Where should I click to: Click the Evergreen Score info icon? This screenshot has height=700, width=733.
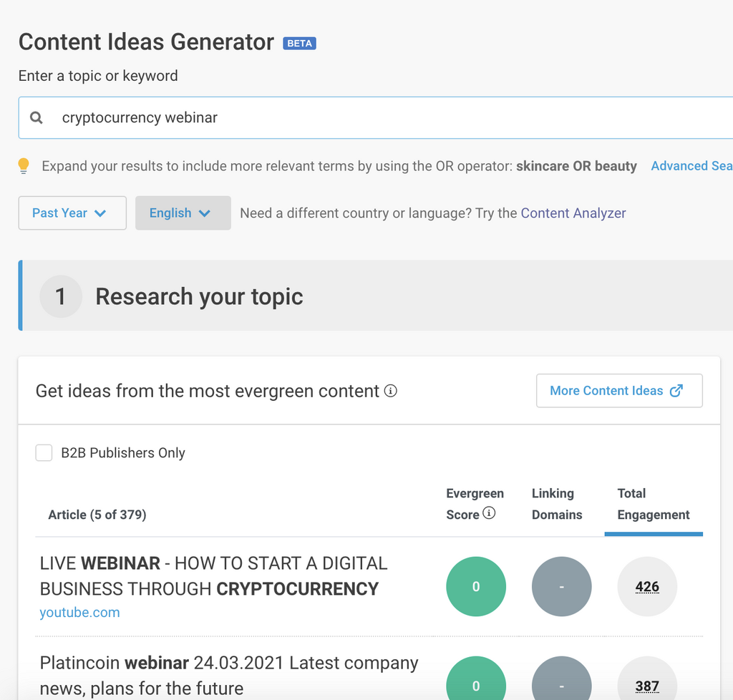(x=489, y=513)
